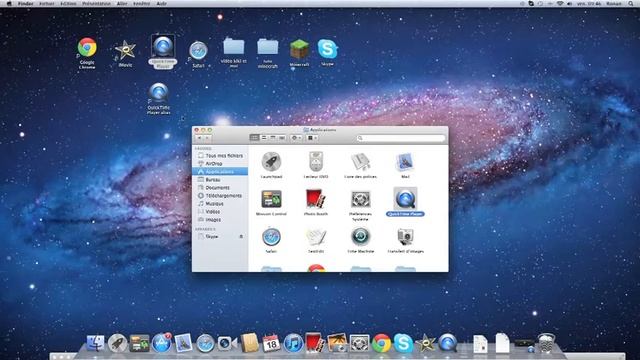This screenshot has width=640, height=360.
Task: Select Skype icon on the desktop
Action: (327, 49)
